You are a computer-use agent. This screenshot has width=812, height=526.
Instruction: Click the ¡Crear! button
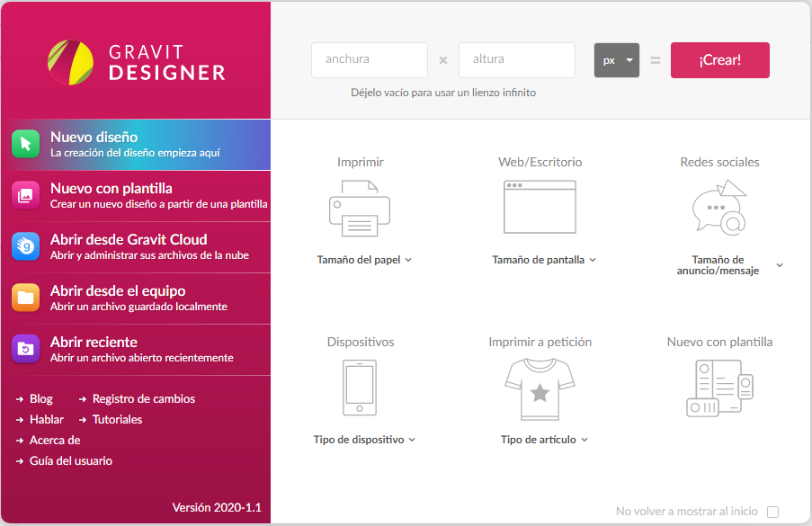[x=719, y=60]
